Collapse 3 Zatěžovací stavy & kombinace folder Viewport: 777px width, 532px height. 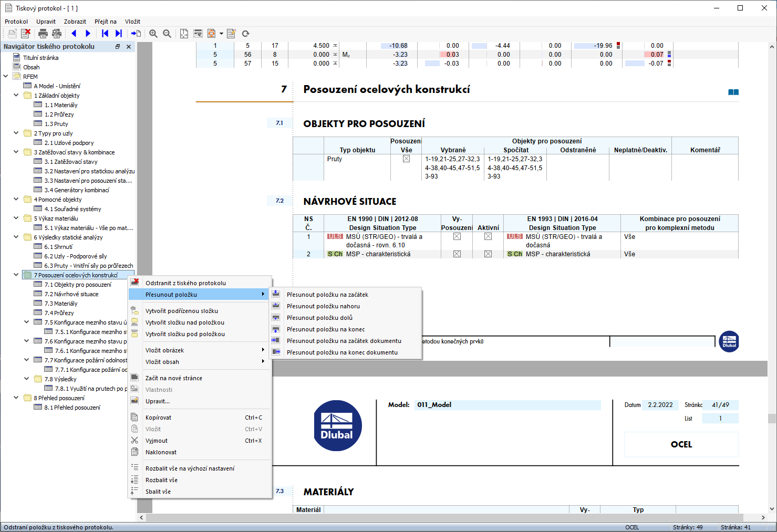[16, 152]
